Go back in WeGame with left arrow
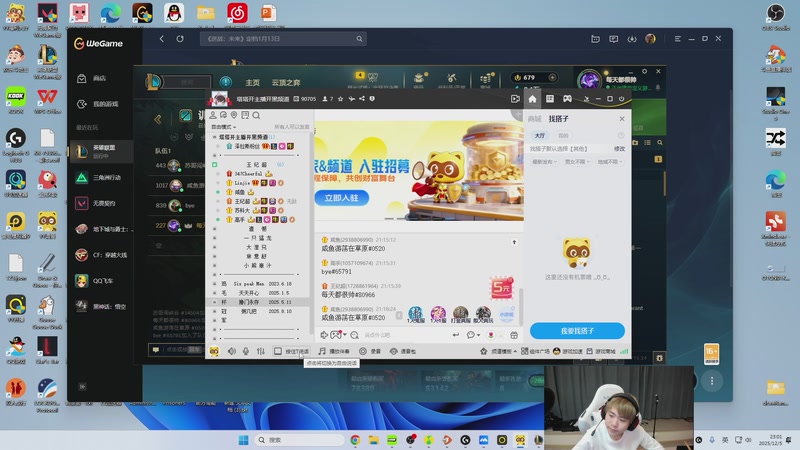Viewport: 800px width, 450px height. pyautogui.click(x=161, y=39)
